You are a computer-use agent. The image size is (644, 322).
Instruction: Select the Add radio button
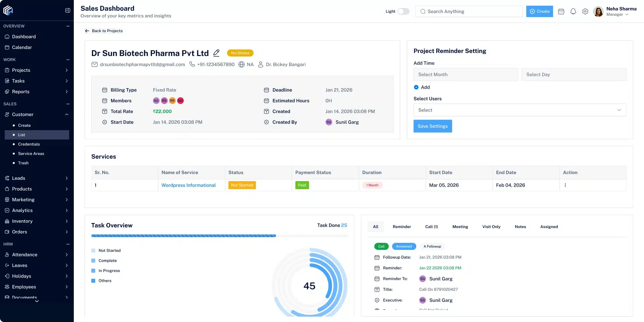416,87
